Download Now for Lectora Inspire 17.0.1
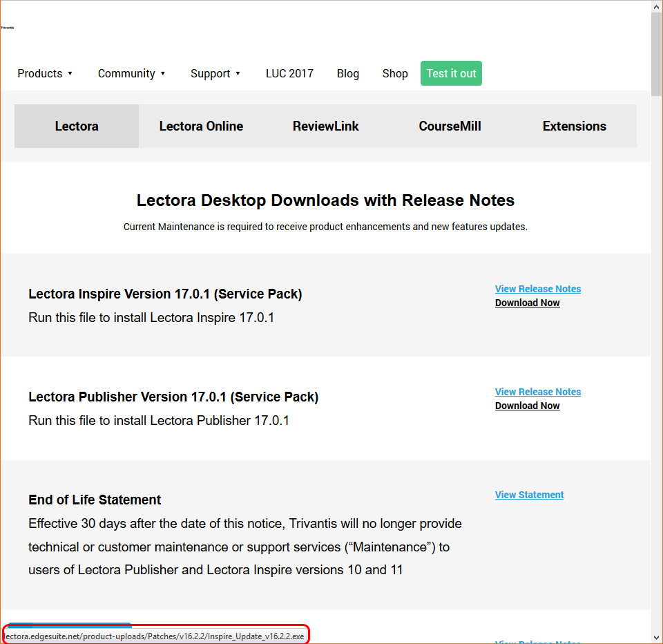This screenshot has height=644, width=663. 527,303
